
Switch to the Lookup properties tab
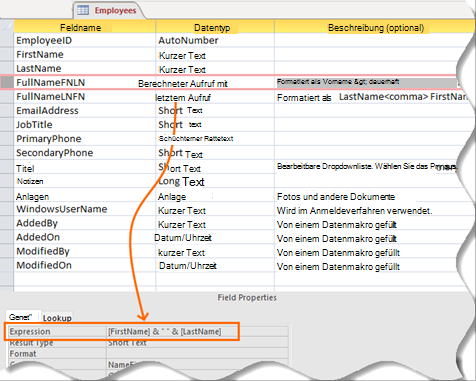pyautogui.click(x=57, y=318)
